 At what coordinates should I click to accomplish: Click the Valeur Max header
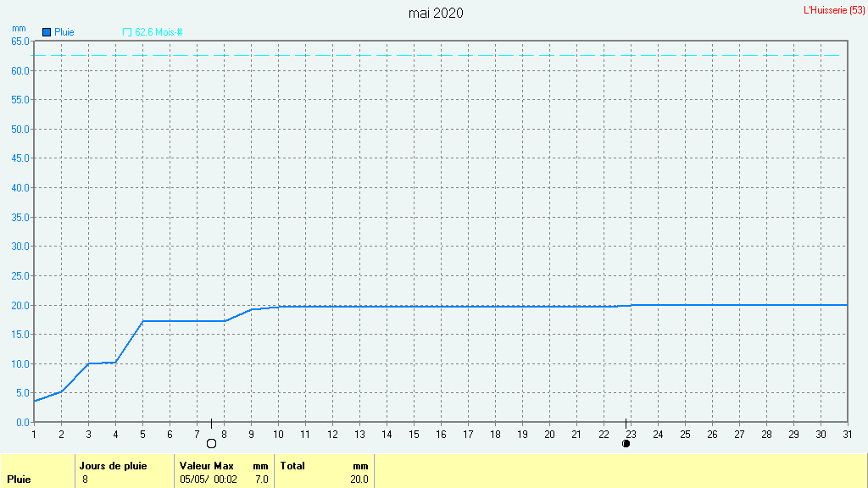[x=207, y=466]
